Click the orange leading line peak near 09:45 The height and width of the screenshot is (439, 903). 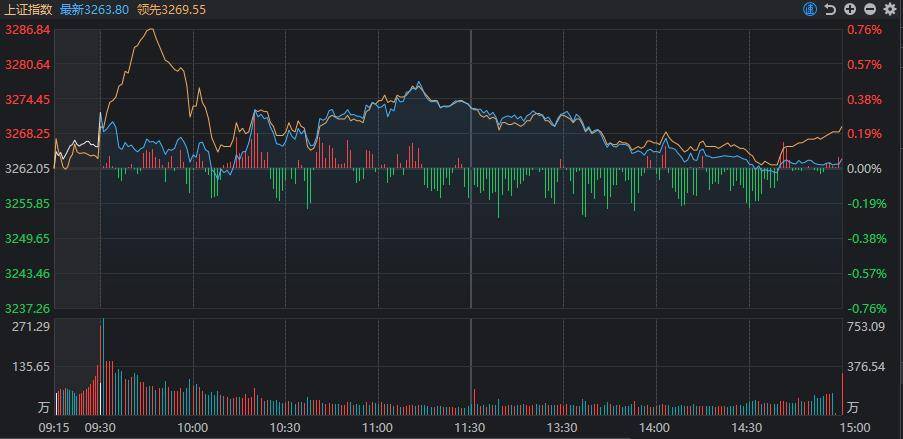[x=151, y=29]
